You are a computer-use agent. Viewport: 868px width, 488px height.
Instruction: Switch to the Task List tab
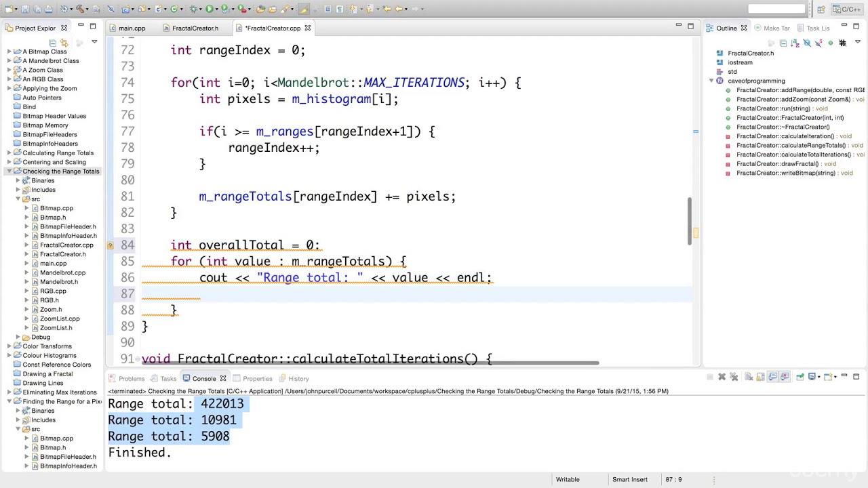tap(818, 28)
